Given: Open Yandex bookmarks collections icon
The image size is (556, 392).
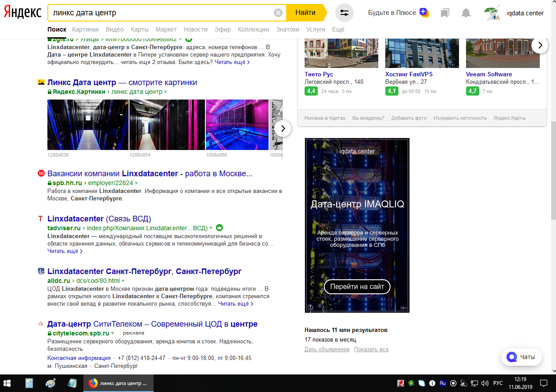Looking at the screenshot, I should point(445,13).
